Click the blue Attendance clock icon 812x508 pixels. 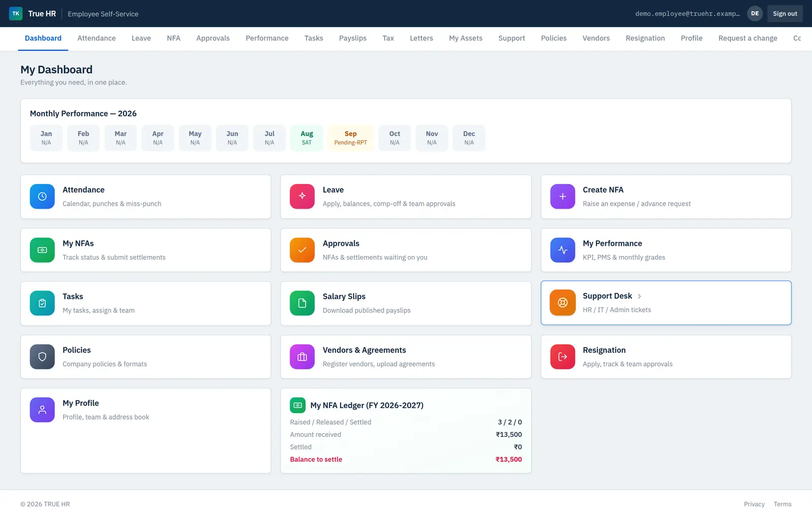tap(42, 197)
